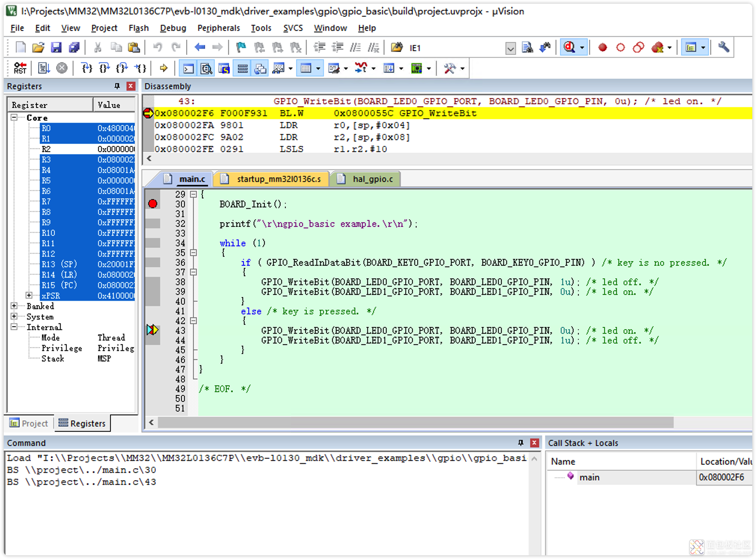
Task: Open the Toolbox dropdown arrow
Action: (x=463, y=69)
